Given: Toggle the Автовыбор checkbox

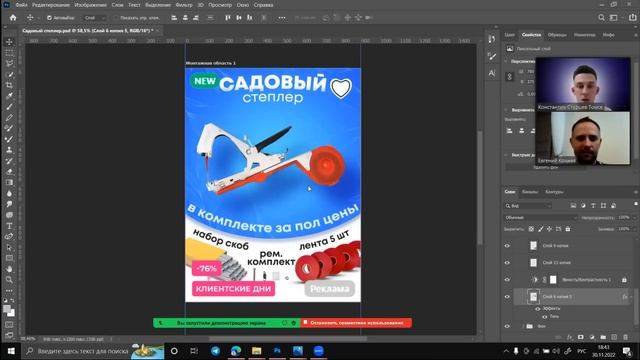Looking at the screenshot, I should [49, 18].
